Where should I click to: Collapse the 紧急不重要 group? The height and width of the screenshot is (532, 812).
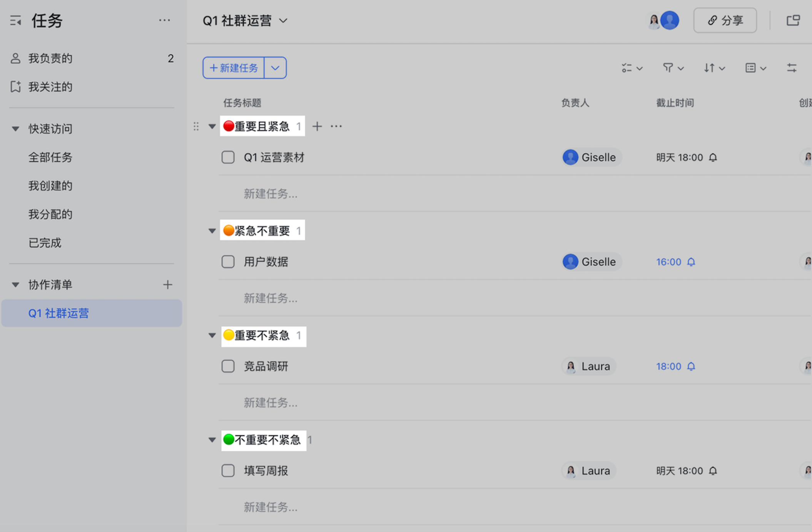(x=212, y=231)
